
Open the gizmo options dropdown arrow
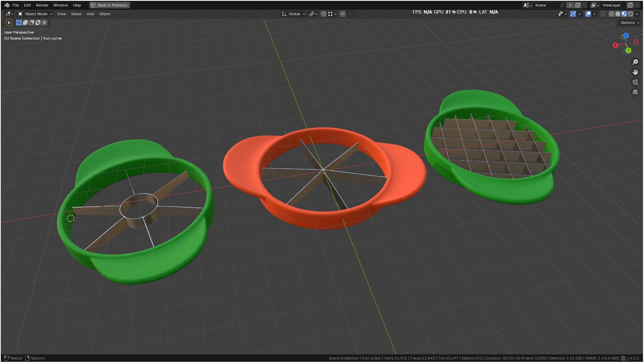pyautogui.click(x=579, y=14)
